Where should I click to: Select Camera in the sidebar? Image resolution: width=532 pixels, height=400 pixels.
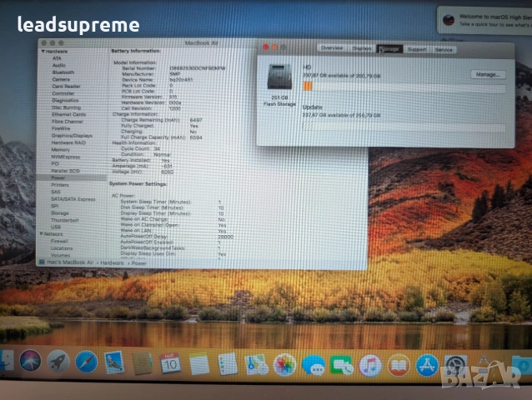coord(61,79)
